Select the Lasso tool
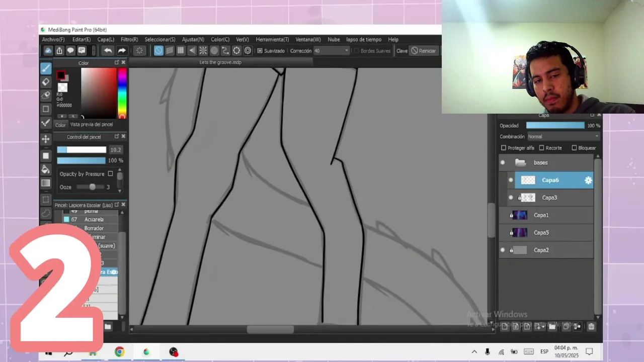Image resolution: width=644 pixels, height=362 pixels. [46, 213]
